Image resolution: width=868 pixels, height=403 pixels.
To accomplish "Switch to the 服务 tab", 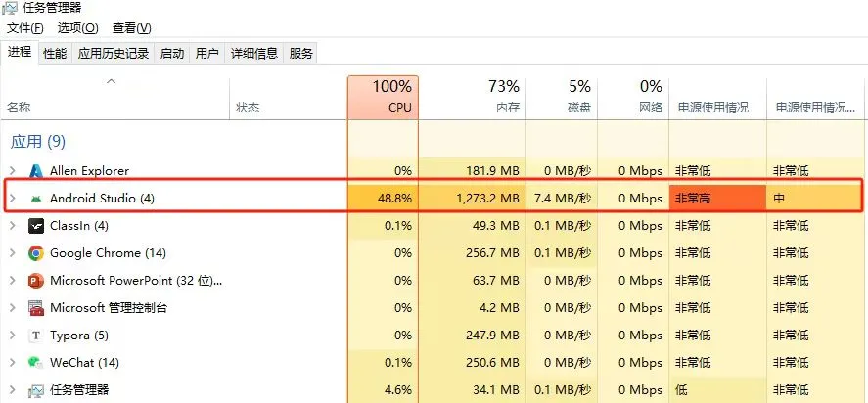I will 301,53.
